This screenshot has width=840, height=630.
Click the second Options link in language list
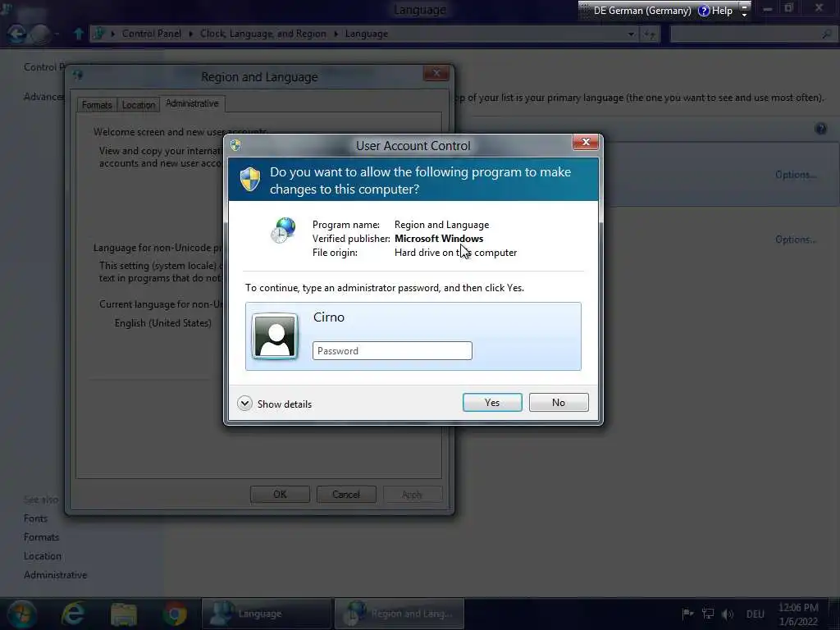796,240
